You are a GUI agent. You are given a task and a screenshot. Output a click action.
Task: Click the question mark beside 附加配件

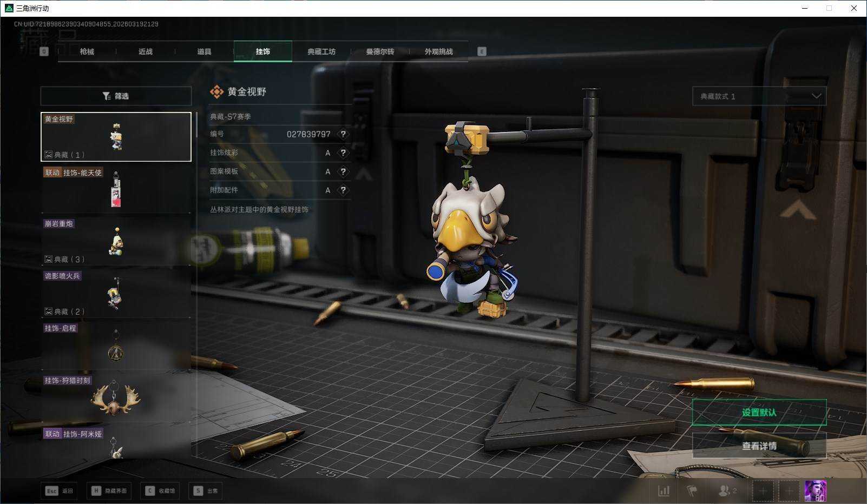(343, 190)
